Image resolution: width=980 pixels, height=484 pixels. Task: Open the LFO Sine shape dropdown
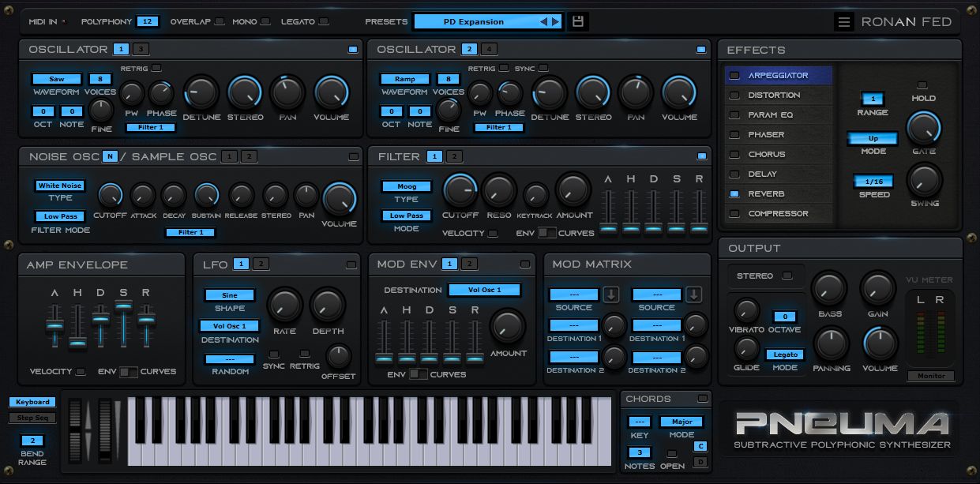coord(229,295)
